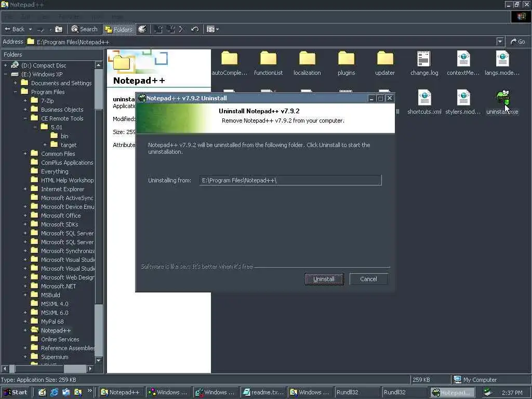Image resolution: width=532 pixels, height=399 pixels.
Task: Open the plugins folder icon
Action: 346,58
